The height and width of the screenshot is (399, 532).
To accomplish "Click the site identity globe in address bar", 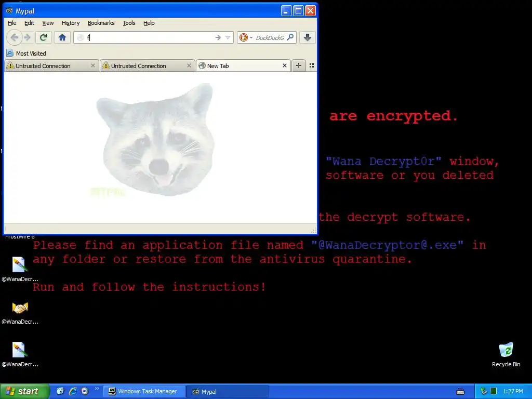I will 81,37.
